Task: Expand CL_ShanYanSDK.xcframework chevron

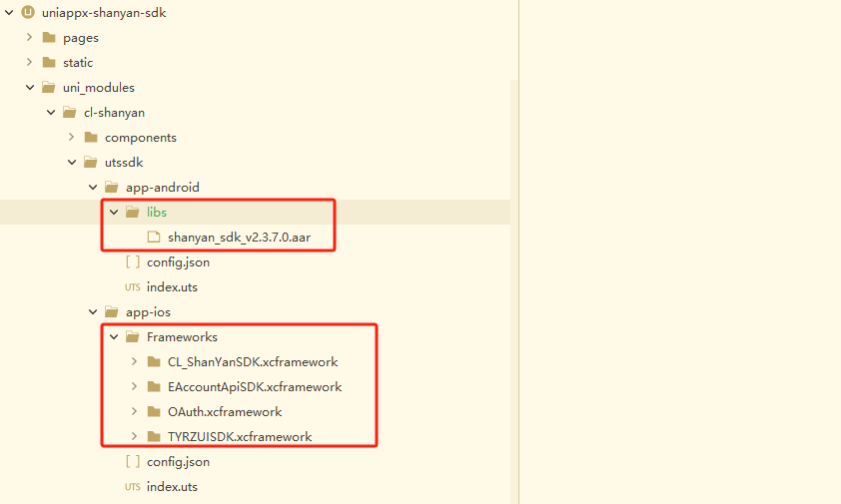Action: point(134,361)
